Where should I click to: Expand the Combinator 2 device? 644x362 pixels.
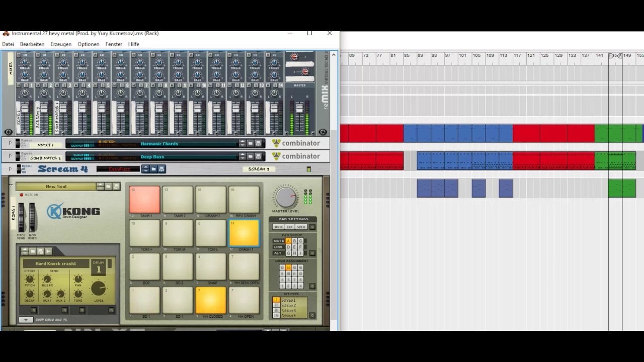coord(10,156)
